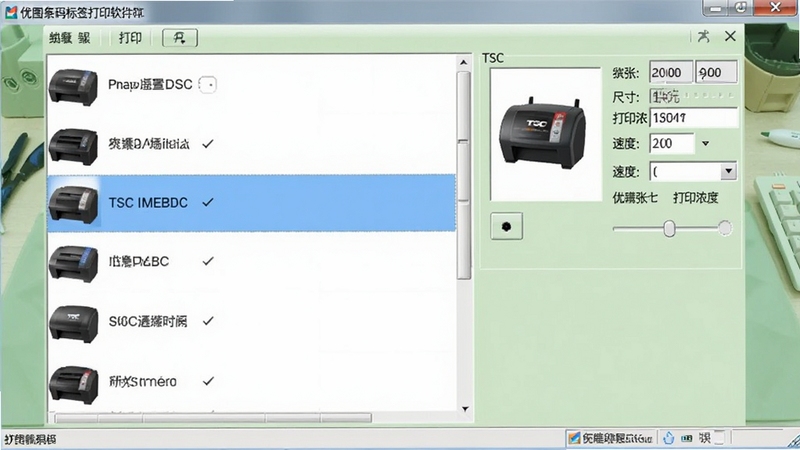Click the horizontal scrollbar below the list
The width and height of the screenshot is (800, 450).
pyautogui.click(x=213, y=418)
